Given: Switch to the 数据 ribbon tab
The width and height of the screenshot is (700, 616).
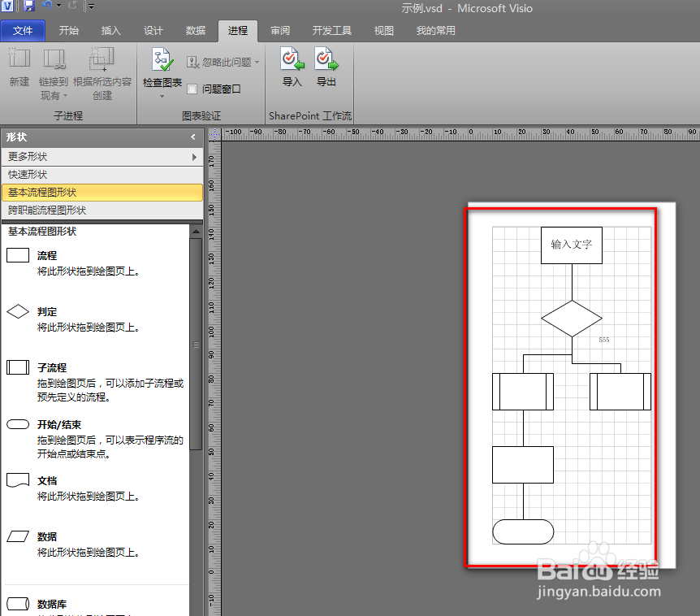Looking at the screenshot, I should tap(196, 31).
